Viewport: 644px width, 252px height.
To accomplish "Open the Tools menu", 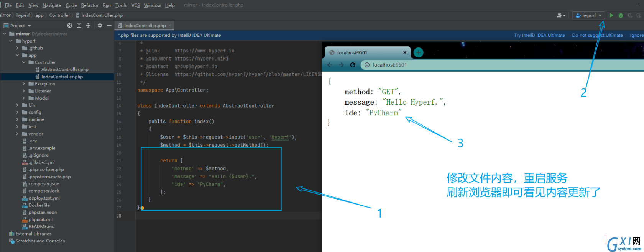I will point(121,5).
